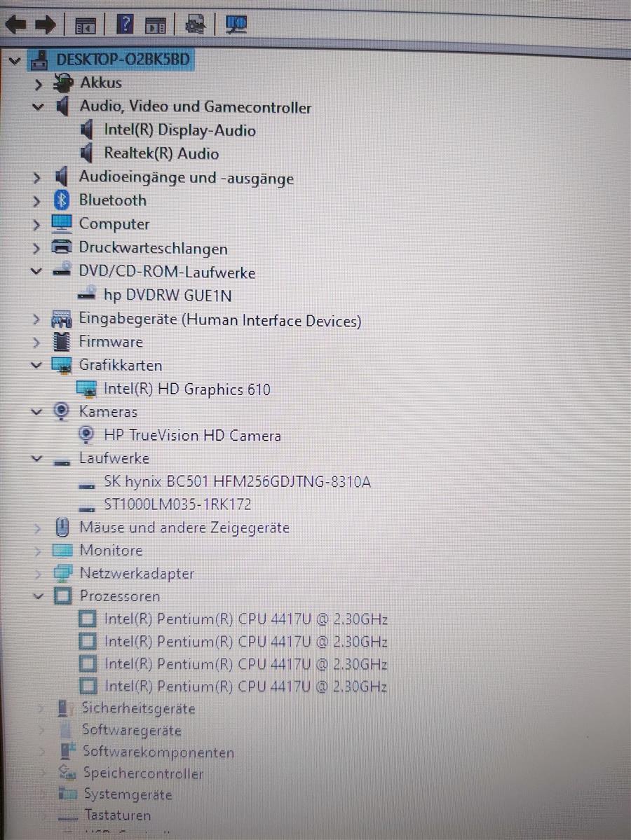Screen dimensions: 631x840
Task: Select the SK hynix BC501 drive
Action: pyautogui.click(x=237, y=481)
